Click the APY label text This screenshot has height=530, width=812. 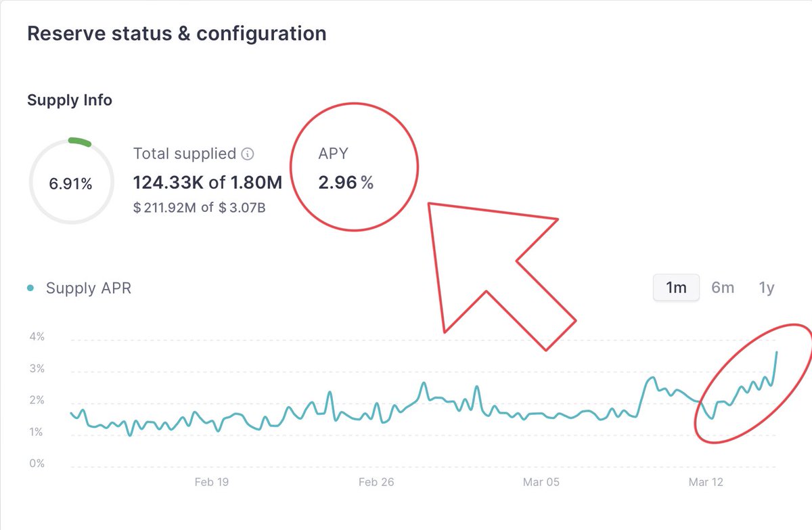(333, 154)
